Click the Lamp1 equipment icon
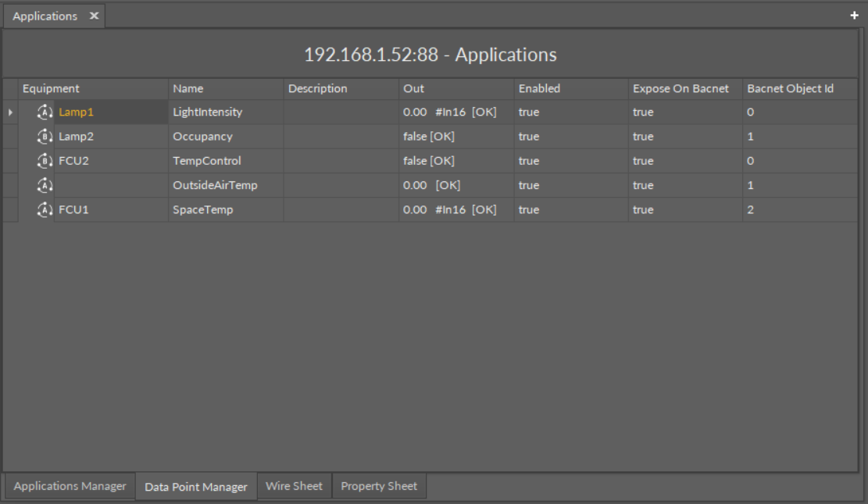This screenshot has width=868, height=504. pos(45,112)
